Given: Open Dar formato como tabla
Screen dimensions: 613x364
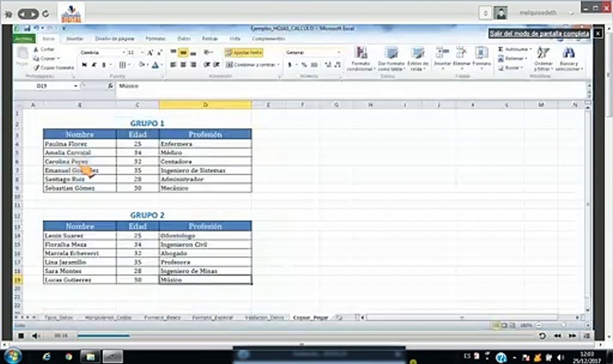Looking at the screenshot, I should pyautogui.click(x=391, y=59).
